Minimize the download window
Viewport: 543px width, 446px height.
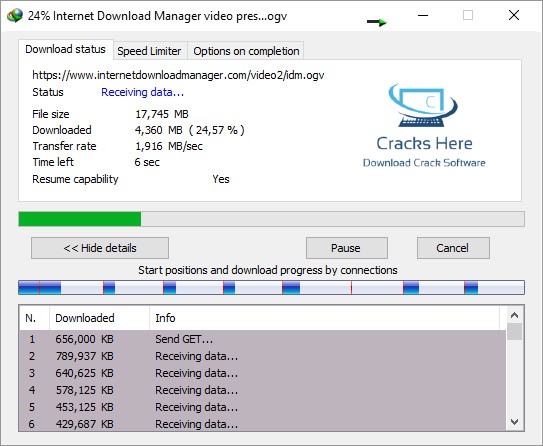pos(423,15)
